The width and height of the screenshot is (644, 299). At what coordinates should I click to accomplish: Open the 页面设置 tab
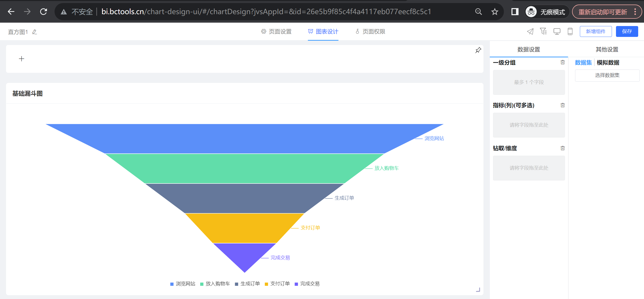click(x=276, y=32)
